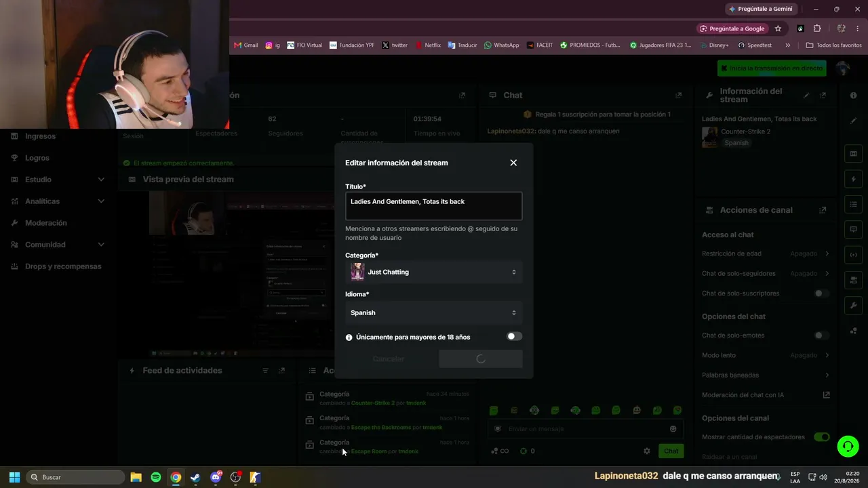Open the profile avatar menu
This screenshot has width=868, height=488.
843,68
